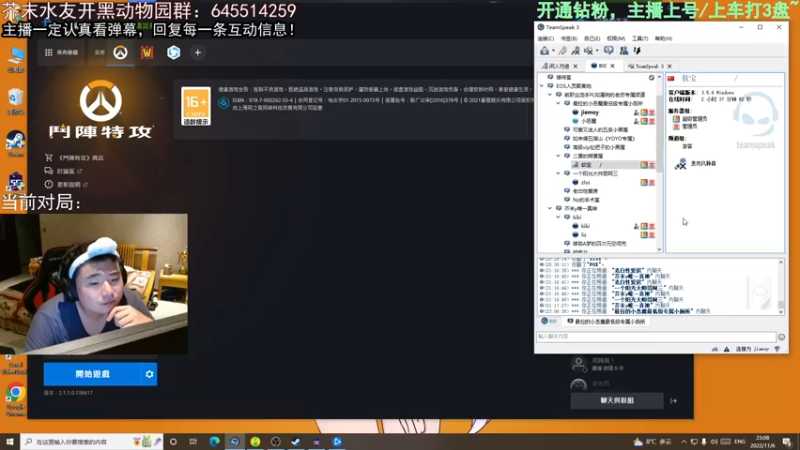Image resolution: width=800 pixels, height=450 pixels.
Task: Collapse the kiki channel expander
Action: 558,217
